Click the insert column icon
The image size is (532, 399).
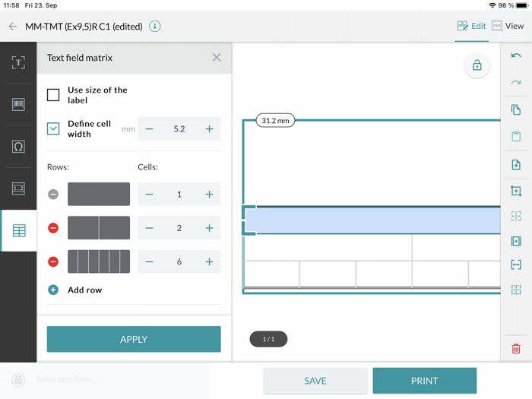(x=516, y=241)
